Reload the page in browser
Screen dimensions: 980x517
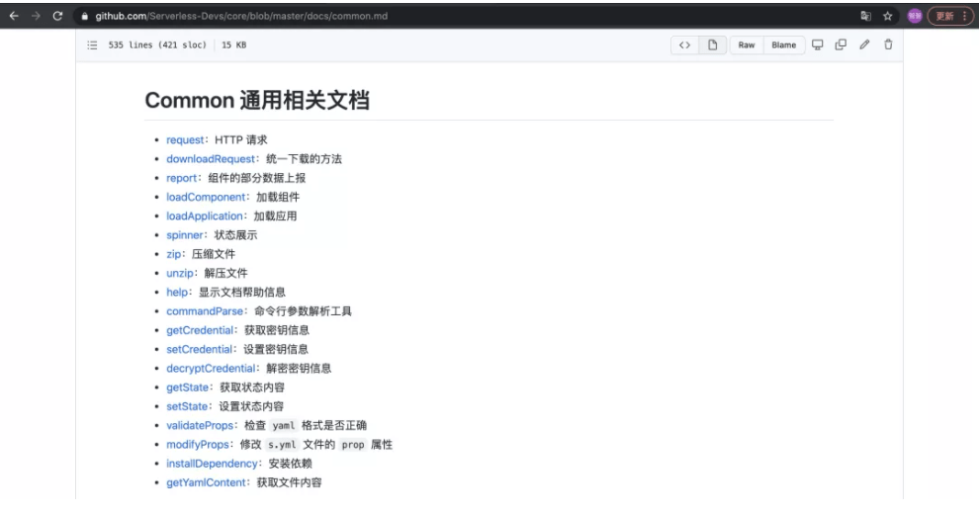click(57, 16)
